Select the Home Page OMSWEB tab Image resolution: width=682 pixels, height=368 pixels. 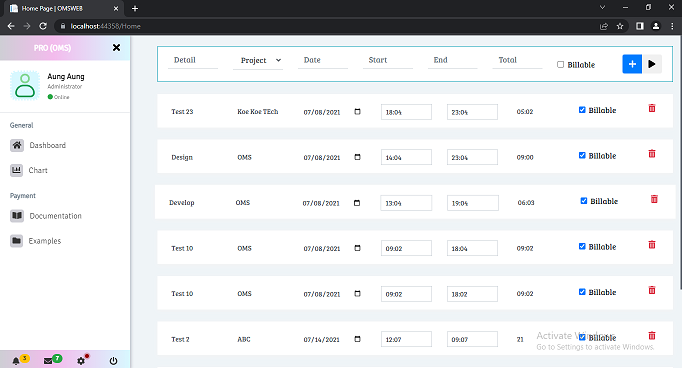(64, 8)
